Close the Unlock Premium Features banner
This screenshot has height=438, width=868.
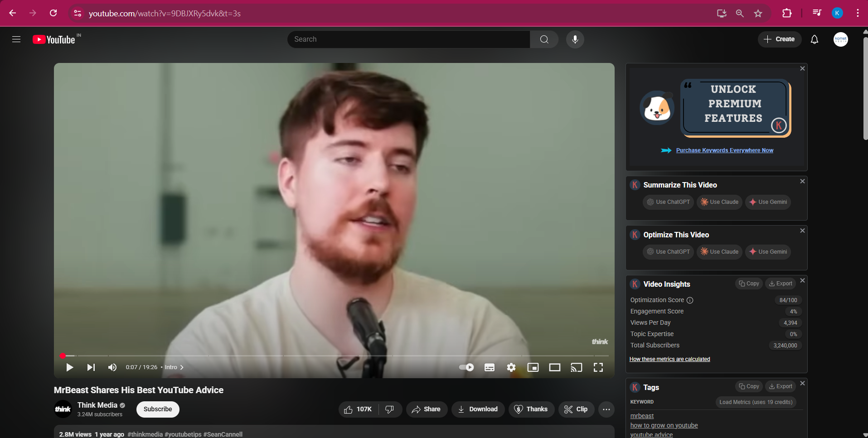pyautogui.click(x=802, y=68)
